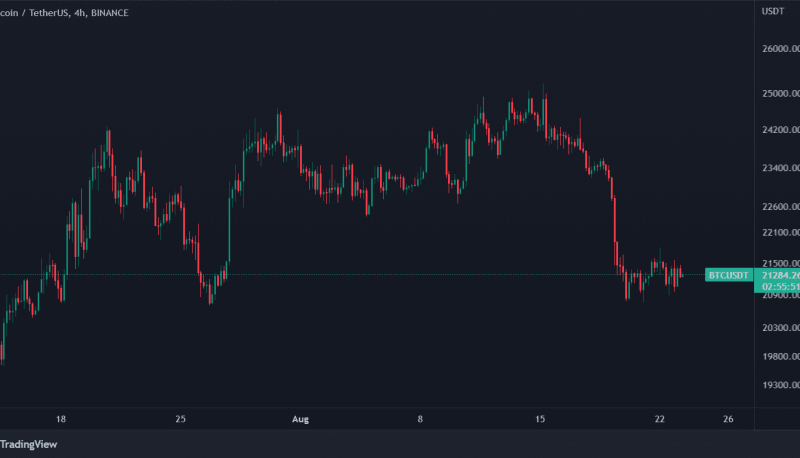This screenshot has height=458, width=800.
Task: Select the 20300.00 price axis label
Action: tap(781, 328)
